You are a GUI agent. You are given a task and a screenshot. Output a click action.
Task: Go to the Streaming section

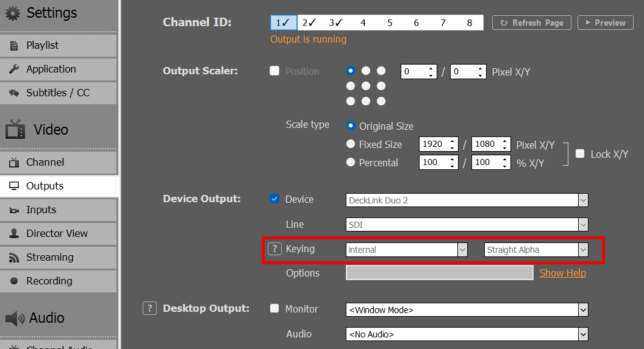pyautogui.click(x=59, y=257)
